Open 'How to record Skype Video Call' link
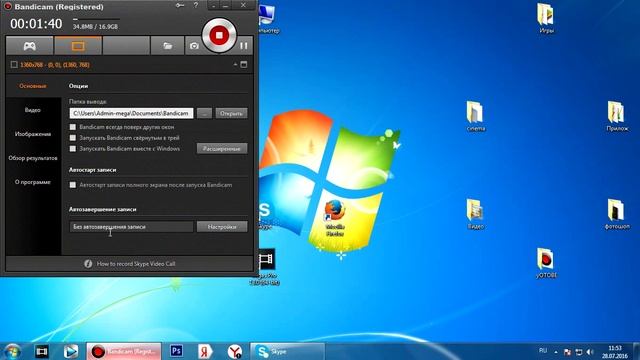Viewport: 640px width, 360px height. coord(136,264)
